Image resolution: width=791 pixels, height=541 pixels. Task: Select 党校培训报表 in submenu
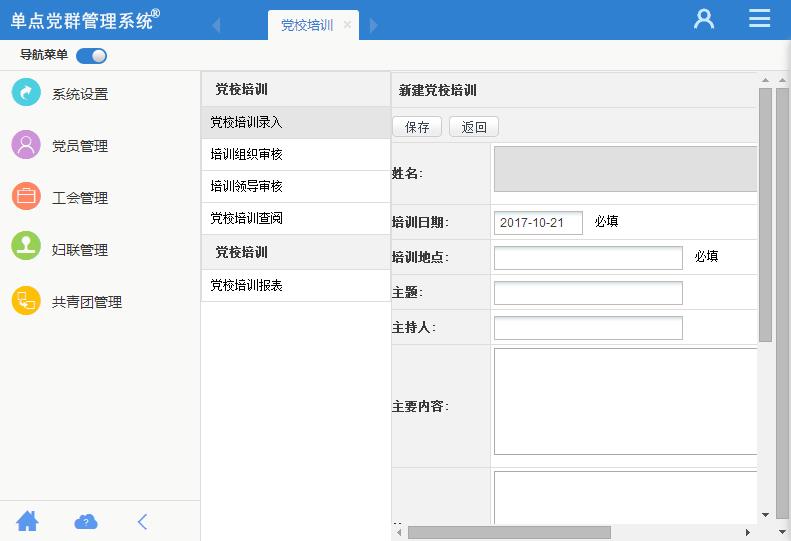(296, 285)
